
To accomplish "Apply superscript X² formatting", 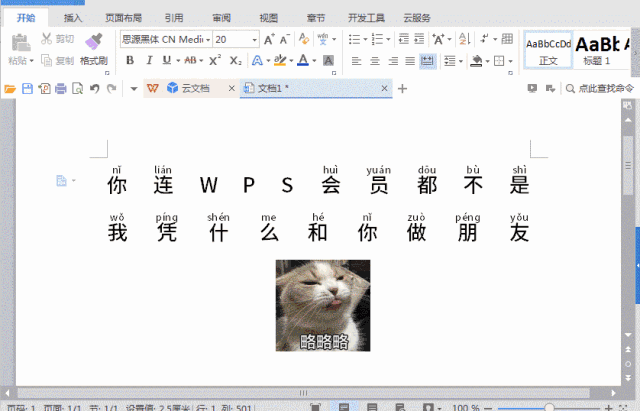I will coord(215,60).
